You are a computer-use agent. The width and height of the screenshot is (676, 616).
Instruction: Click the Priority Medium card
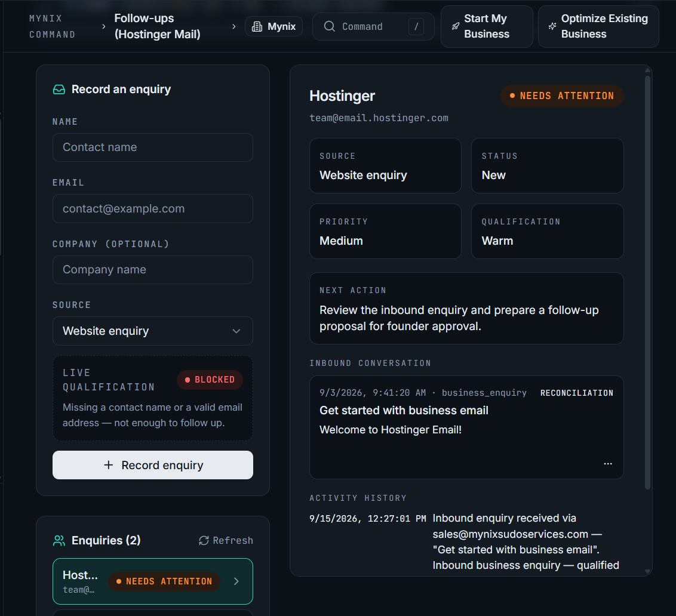[385, 232]
